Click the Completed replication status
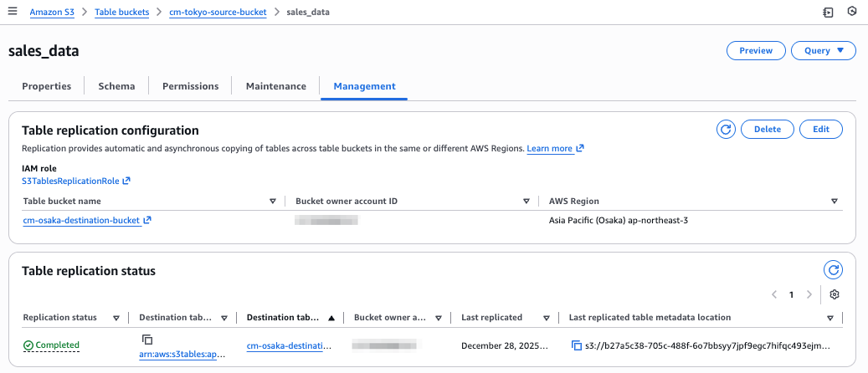 click(52, 345)
